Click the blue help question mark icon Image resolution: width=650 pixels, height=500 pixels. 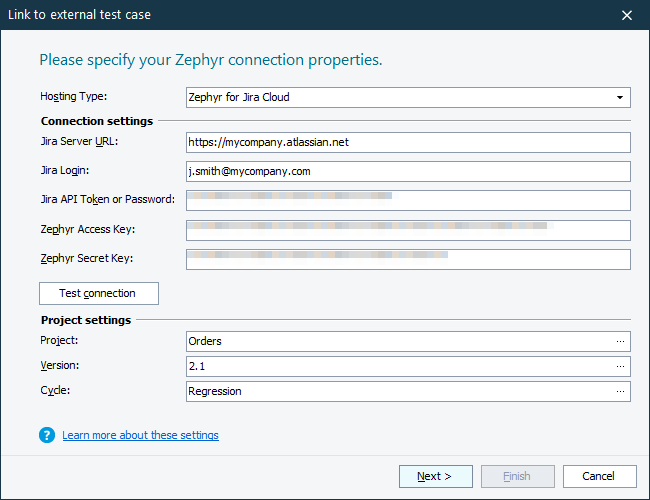pos(46,435)
